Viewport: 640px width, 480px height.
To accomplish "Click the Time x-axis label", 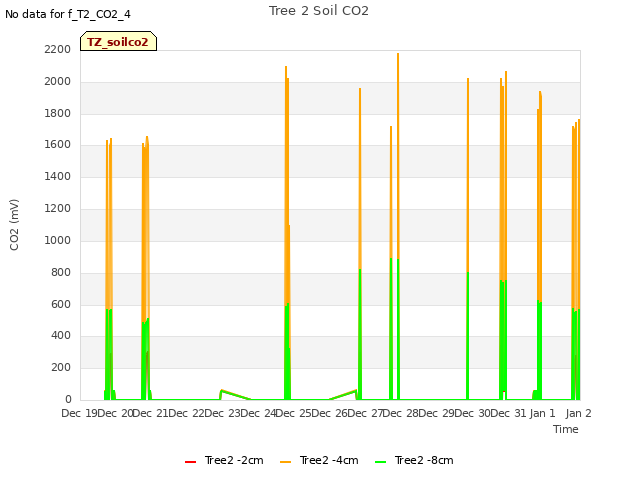I will click(x=566, y=429).
